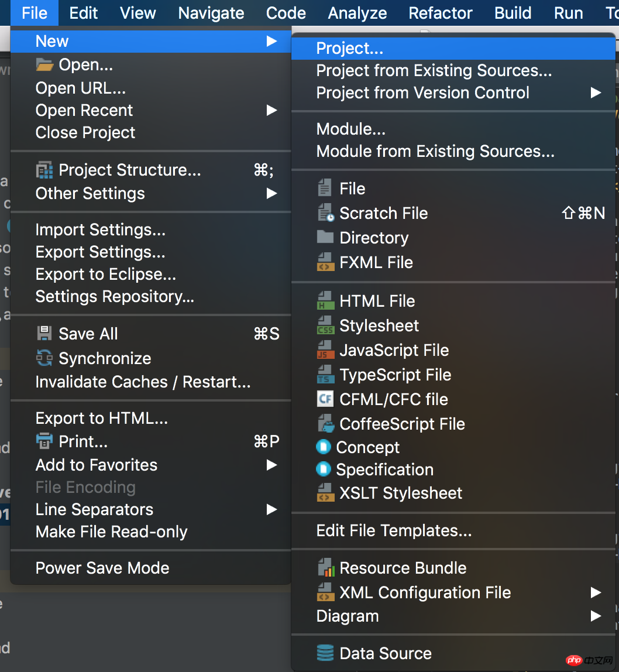The width and height of the screenshot is (619, 672).
Task: Click the Project Structure icon
Action: [x=44, y=170]
